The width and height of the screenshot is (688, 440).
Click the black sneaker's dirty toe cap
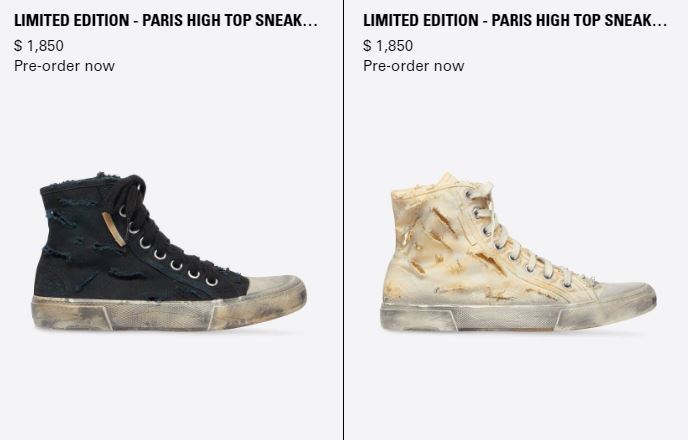[274, 286]
